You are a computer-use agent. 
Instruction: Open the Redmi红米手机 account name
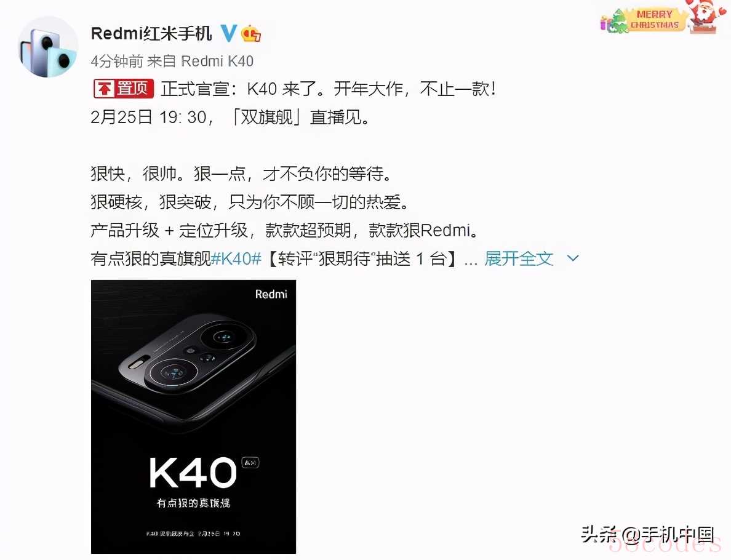(x=151, y=34)
